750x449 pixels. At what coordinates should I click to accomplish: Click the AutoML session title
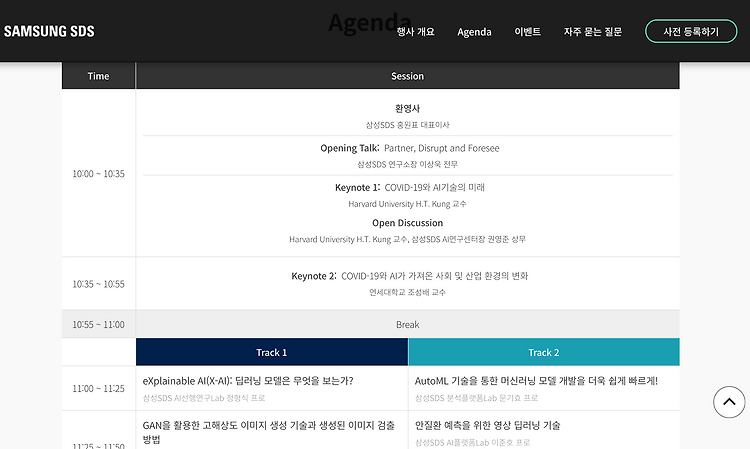(x=536, y=381)
